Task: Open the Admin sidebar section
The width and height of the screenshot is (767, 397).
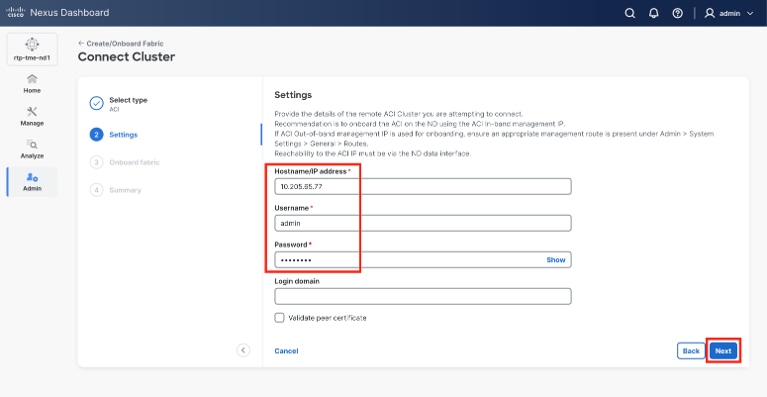Action: click(32, 182)
